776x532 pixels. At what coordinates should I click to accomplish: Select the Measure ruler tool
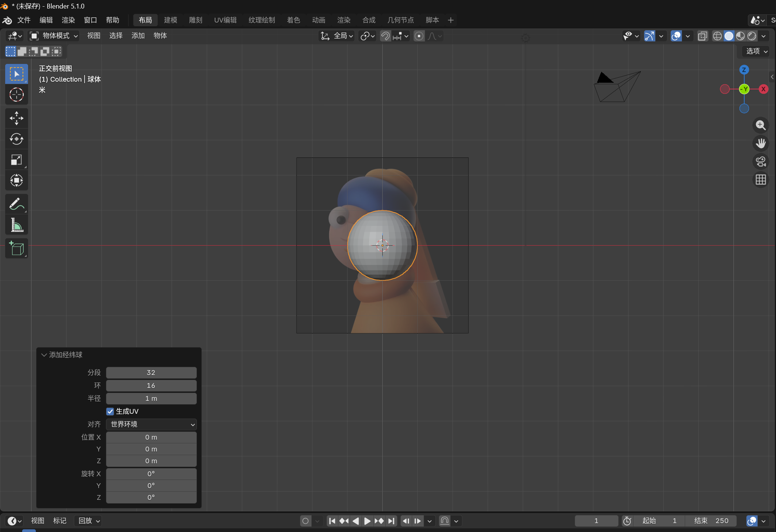coord(16,225)
